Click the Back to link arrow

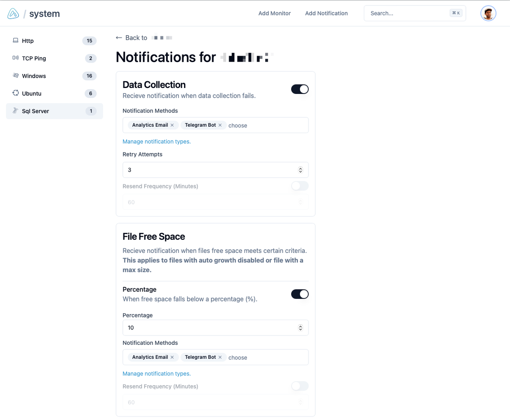119,38
